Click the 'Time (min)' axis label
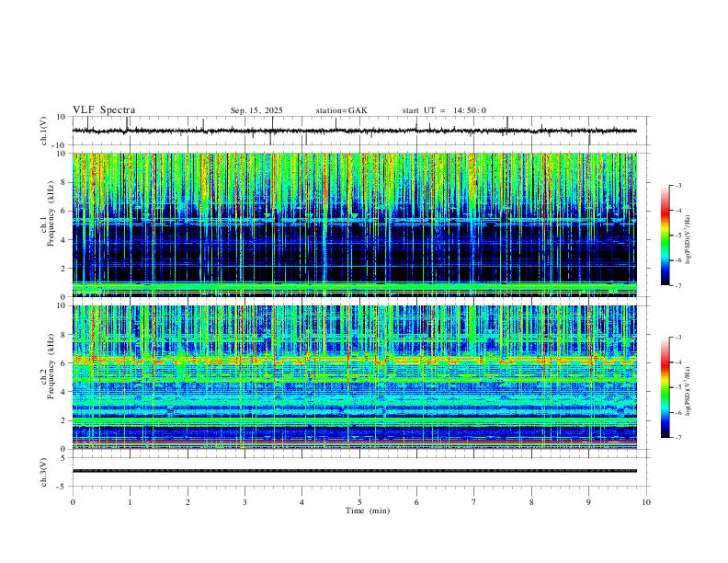Image resolution: width=728 pixels, height=563 pixels. pyautogui.click(x=368, y=511)
